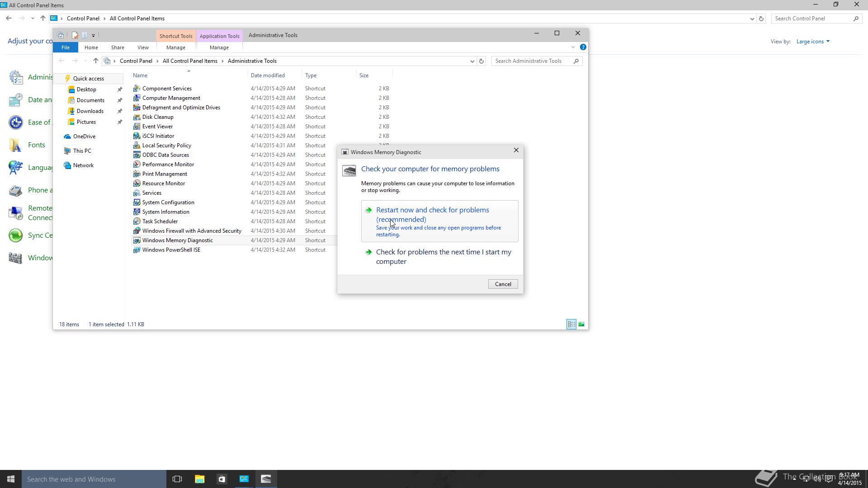Select the Services icon
Screen dimensions: 868x488
[137, 193]
